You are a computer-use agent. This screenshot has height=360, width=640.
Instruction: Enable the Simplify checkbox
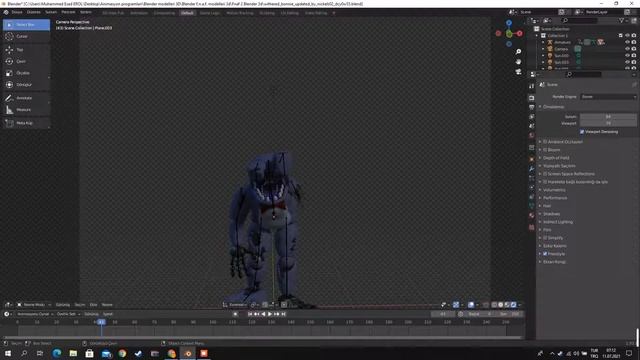pyautogui.click(x=545, y=238)
